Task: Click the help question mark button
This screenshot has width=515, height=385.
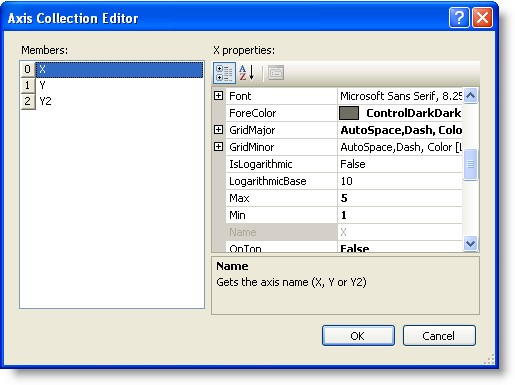Action: tap(459, 17)
